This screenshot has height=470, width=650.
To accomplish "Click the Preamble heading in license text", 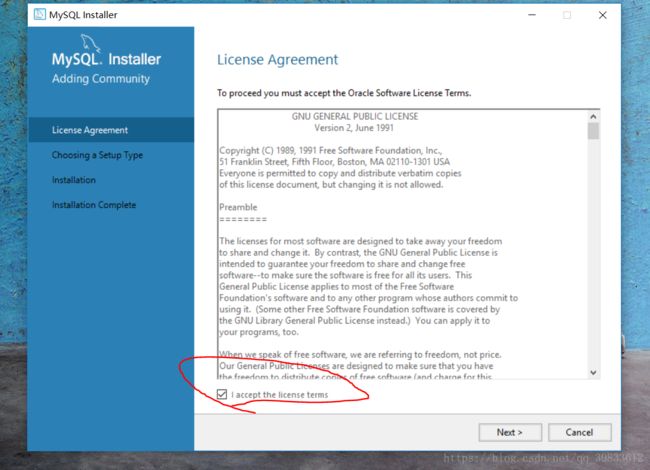I will (x=238, y=207).
